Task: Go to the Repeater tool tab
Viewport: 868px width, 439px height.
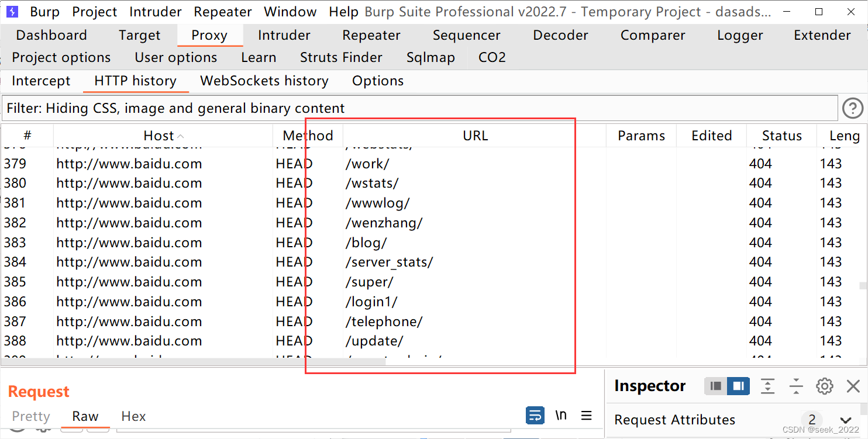Action: [371, 35]
